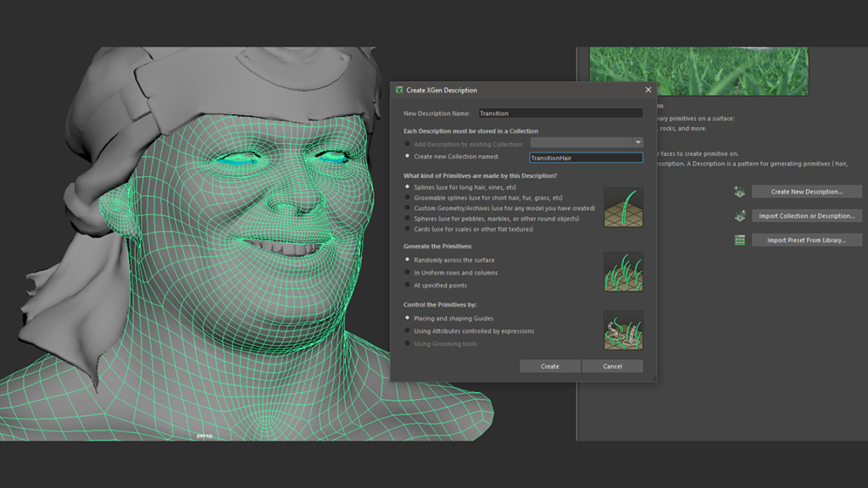Select In Uniform rows and columns
Viewport: 868px width, 488px height.
[x=408, y=273]
